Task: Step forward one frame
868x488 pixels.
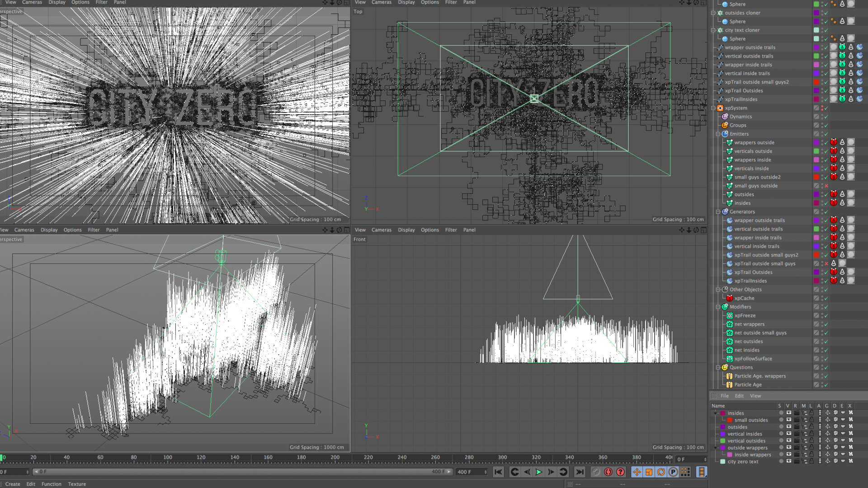Action: (551, 472)
